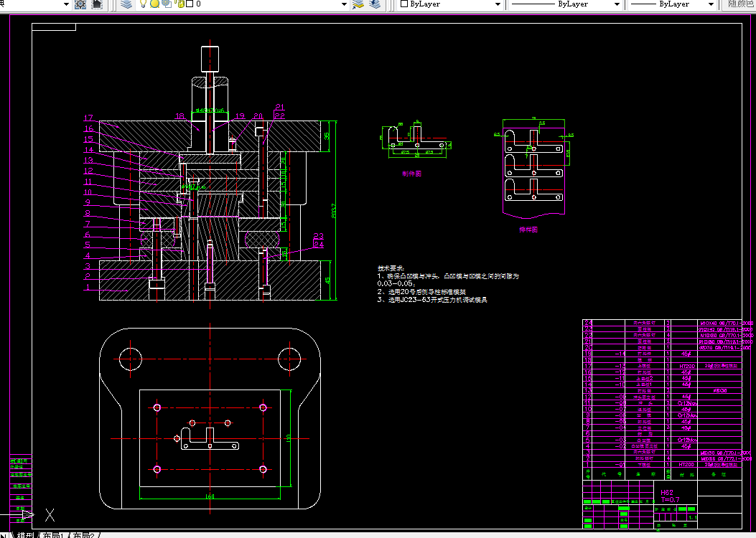Select the H62 material text

[x=667, y=492]
